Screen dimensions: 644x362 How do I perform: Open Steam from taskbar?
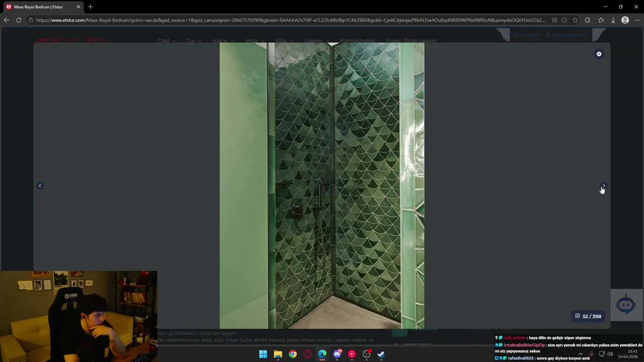tap(381, 354)
